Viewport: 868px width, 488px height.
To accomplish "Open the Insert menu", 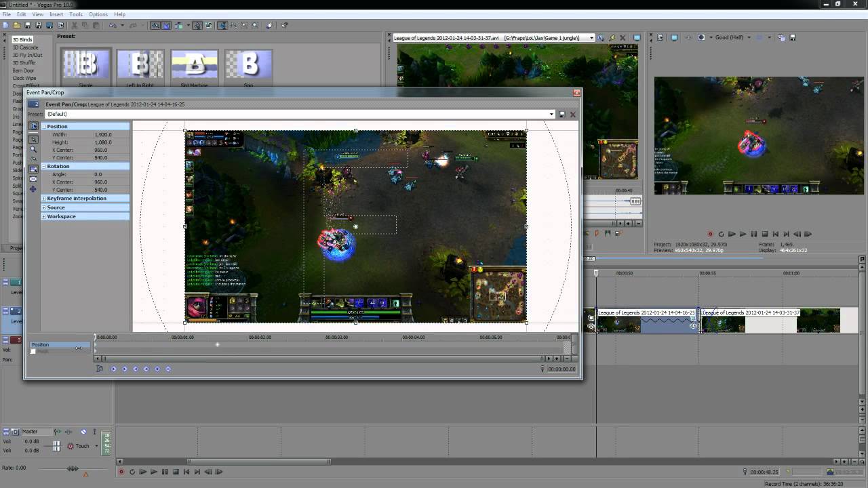I will (56, 14).
